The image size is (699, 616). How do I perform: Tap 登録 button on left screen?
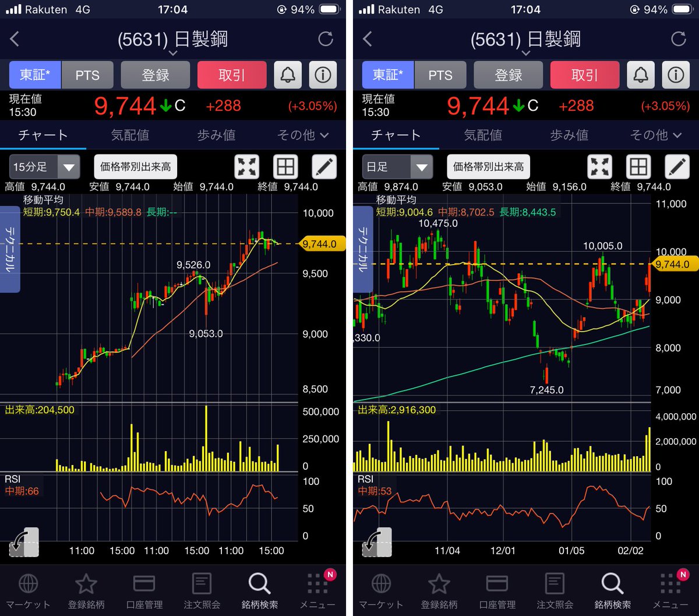(156, 75)
